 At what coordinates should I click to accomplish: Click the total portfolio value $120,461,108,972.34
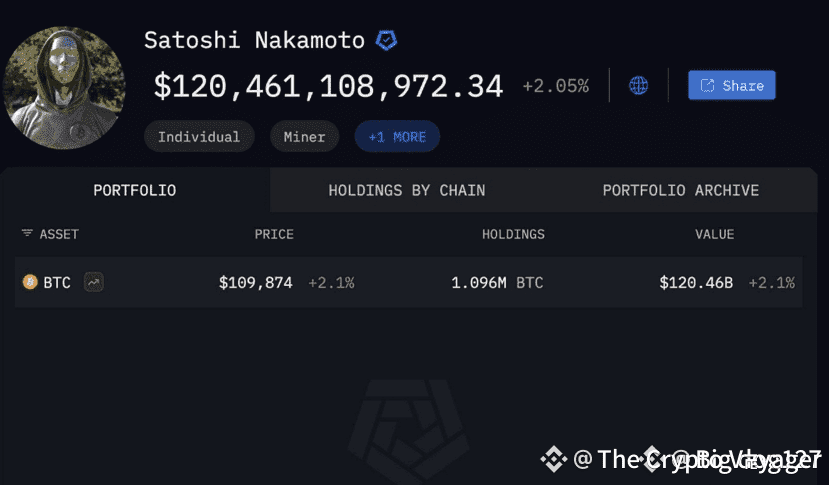(328, 86)
